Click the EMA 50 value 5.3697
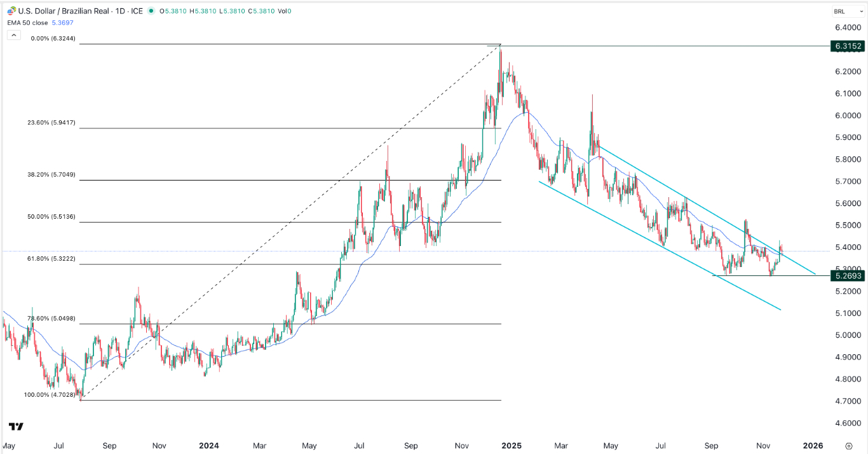868x454 pixels. (62, 22)
